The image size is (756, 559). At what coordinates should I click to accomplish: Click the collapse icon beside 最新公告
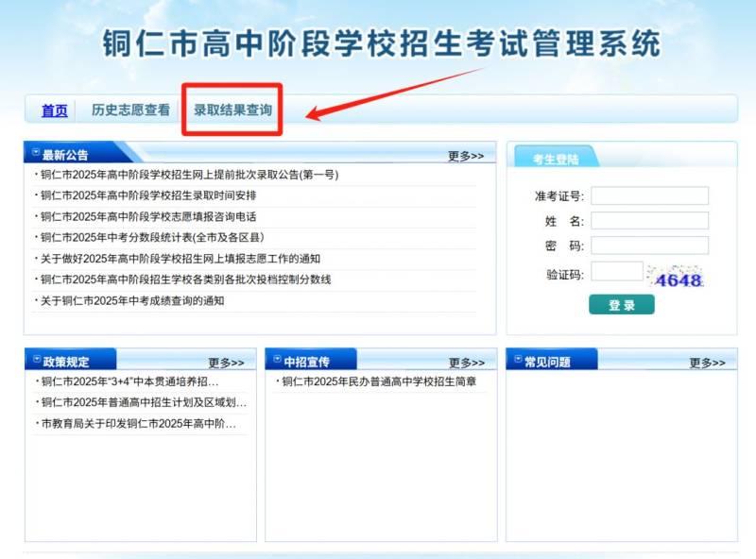36,152
